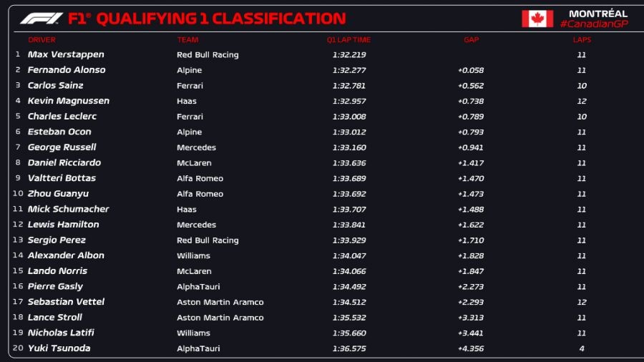644x362 pixels.
Task: Click Kevin Magnussen's Haas team name
Action: coord(186,101)
